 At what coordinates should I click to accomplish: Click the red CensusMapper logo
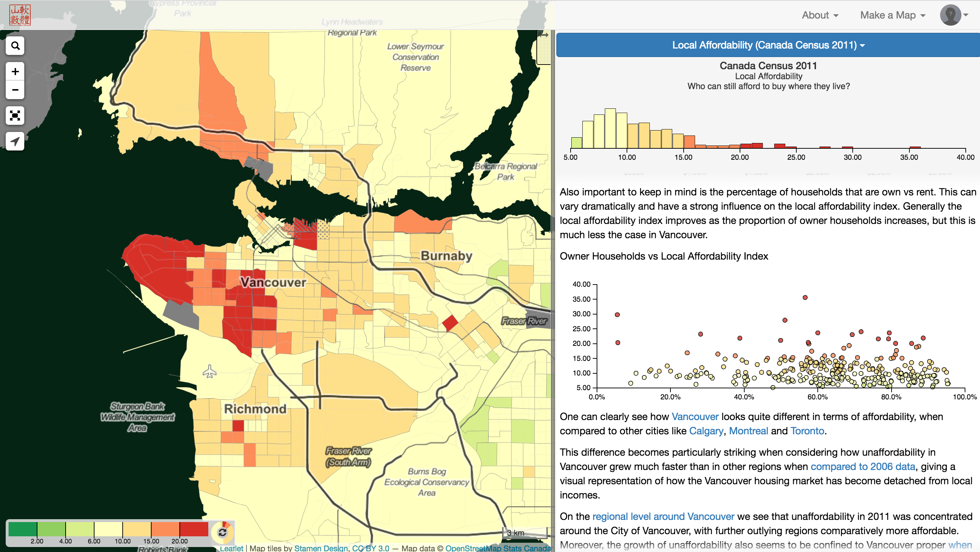pyautogui.click(x=20, y=15)
